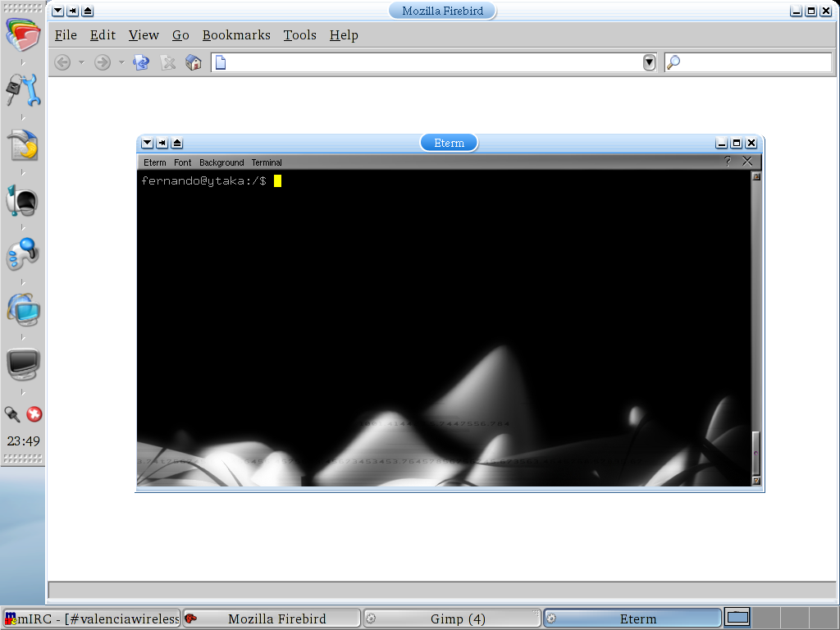Image resolution: width=840 pixels, height=630 pixels.
Task: Click the terminal prompt fernando@ytaka
Action: 203,181
